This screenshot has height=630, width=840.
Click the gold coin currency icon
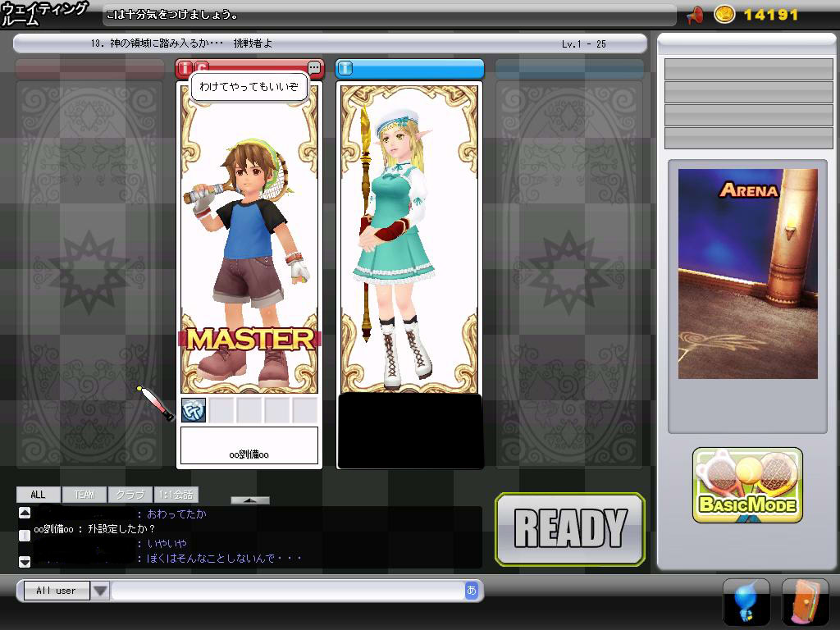[x=724, y=15]
